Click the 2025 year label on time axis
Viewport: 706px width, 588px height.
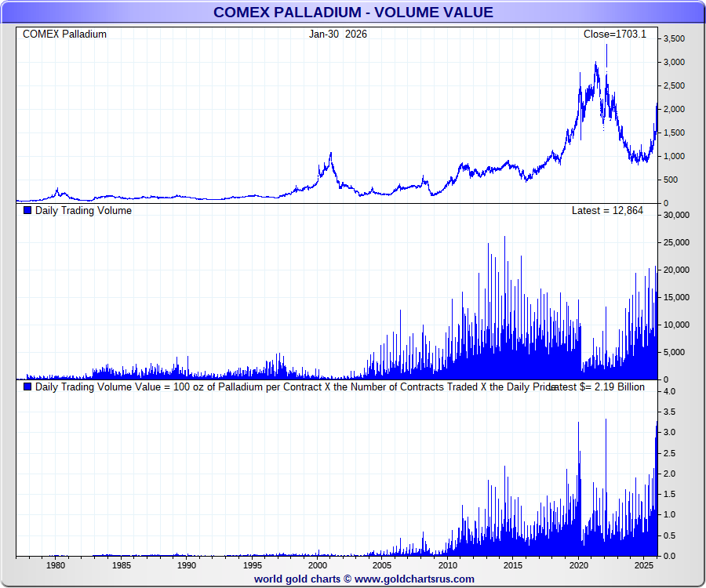644,565
